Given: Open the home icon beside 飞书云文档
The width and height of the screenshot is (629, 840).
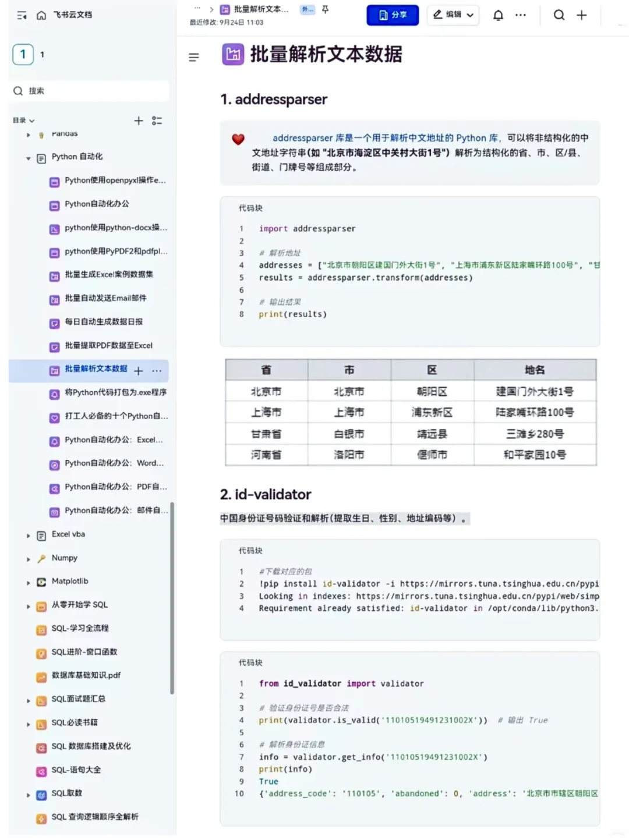Looking at the screenshot, I should [x=41, y=15].
